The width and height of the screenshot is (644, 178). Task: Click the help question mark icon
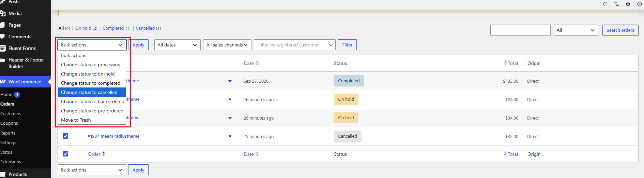coord(640,4)
